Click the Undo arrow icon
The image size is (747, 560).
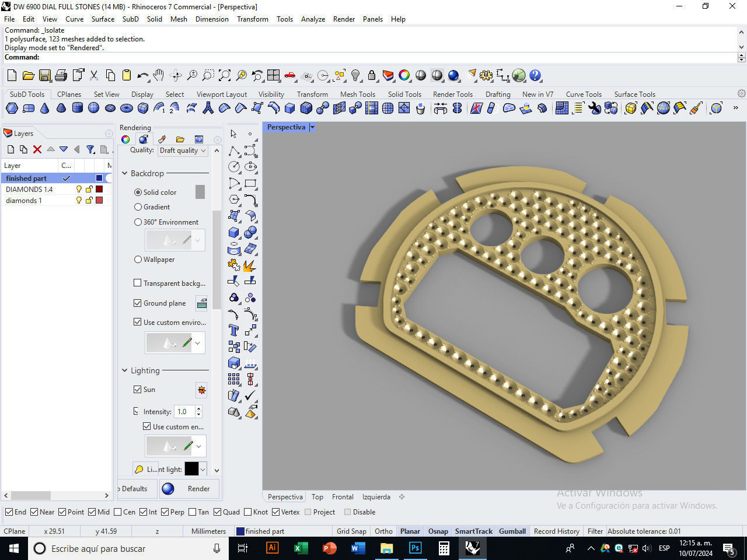pyautogui.click(x=142, y=75)
